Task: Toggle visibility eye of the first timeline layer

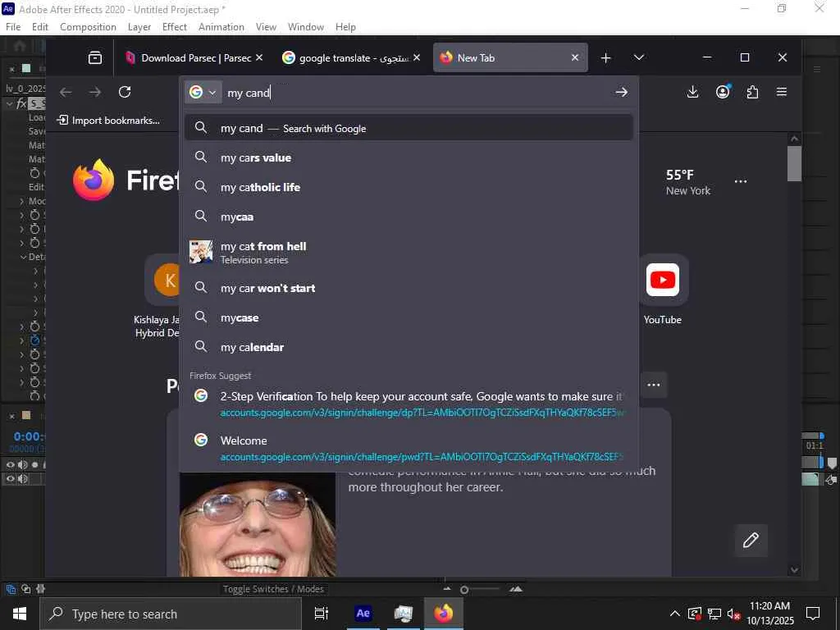Action: coord(10,465)
